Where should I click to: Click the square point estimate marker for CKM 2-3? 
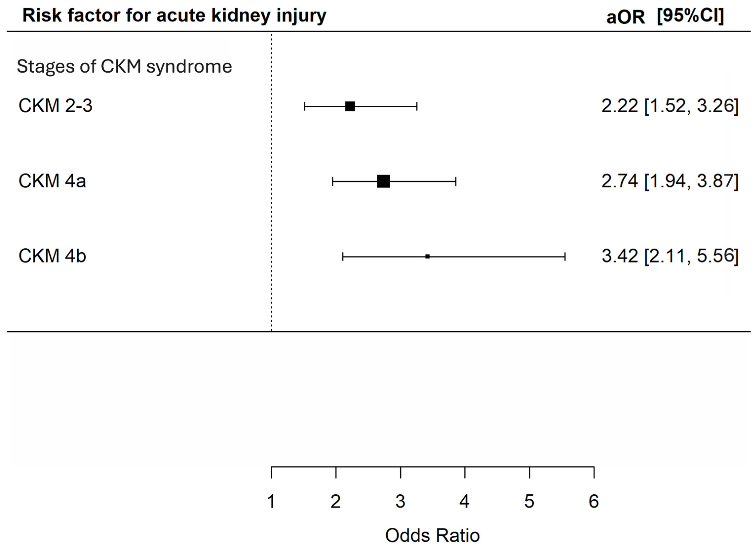pyautogui.click(x=350, y=106)
